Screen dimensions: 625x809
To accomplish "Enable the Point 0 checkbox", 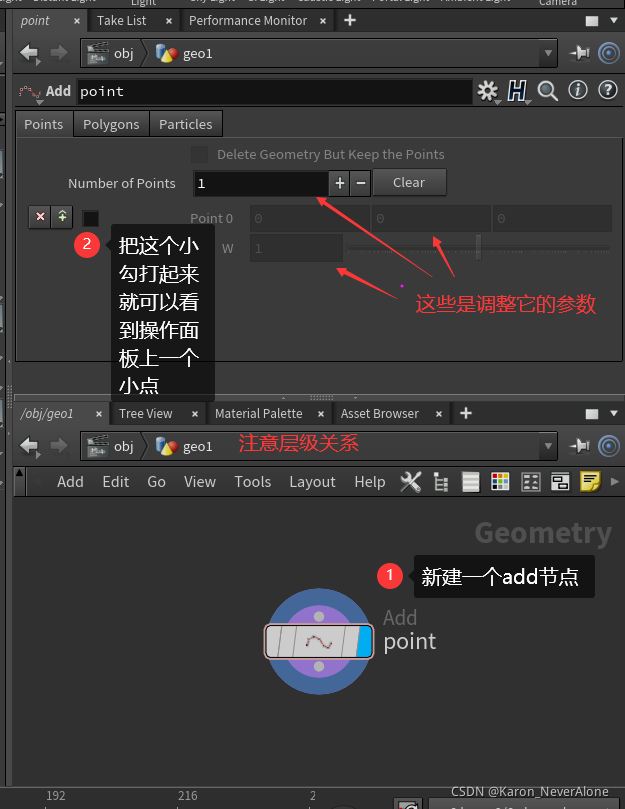I will tap(91, 218).
